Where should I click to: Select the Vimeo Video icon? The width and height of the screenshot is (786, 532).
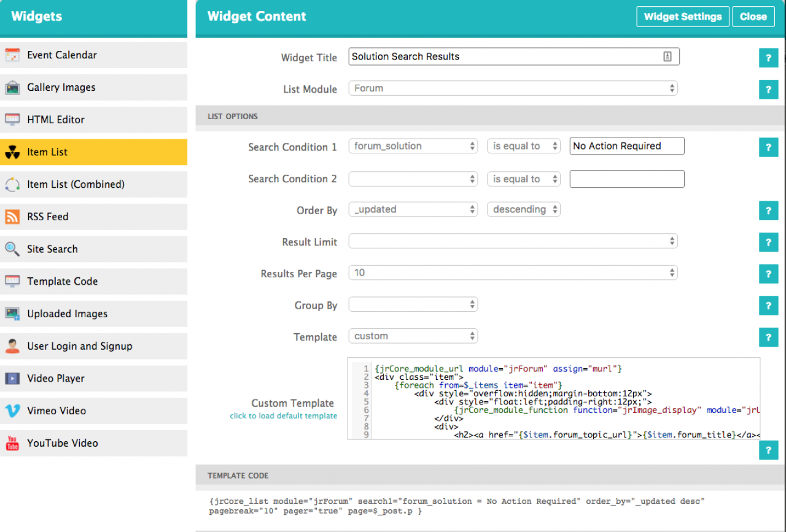12,411
